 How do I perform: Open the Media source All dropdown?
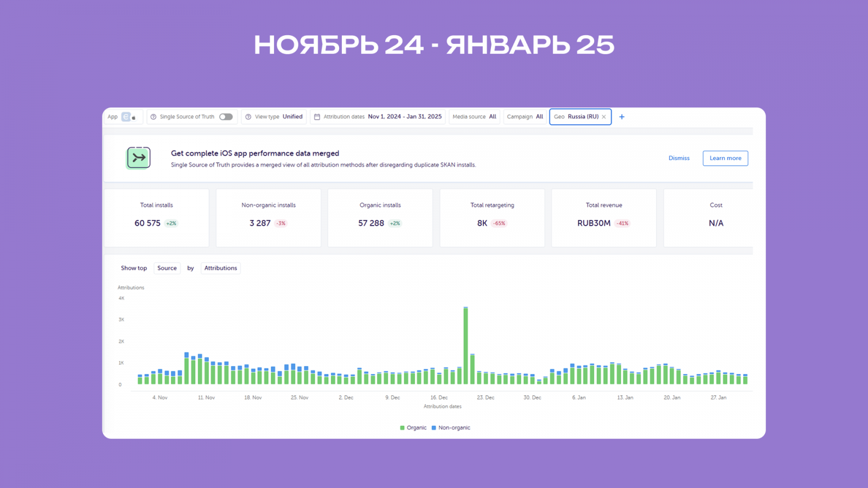475,117
